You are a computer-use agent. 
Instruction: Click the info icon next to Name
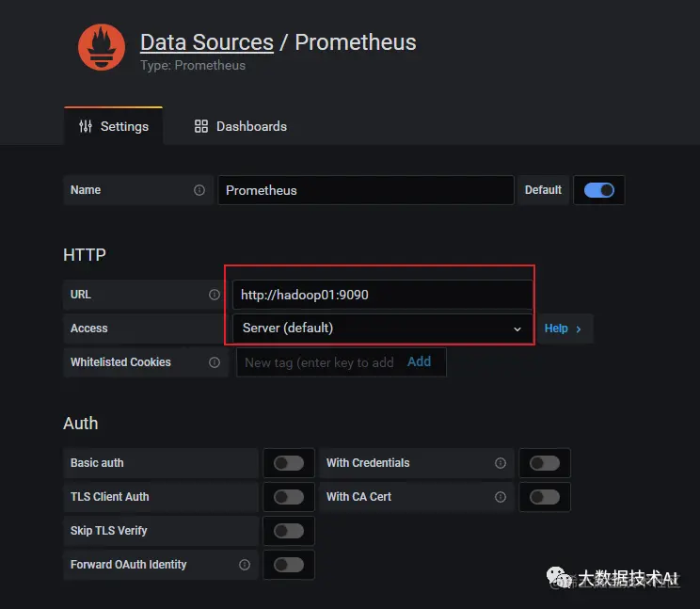coord(199,190)
